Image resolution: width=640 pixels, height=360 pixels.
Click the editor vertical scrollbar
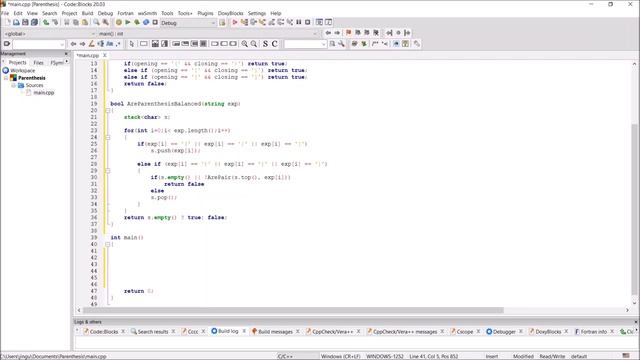(x=634, y=208)
